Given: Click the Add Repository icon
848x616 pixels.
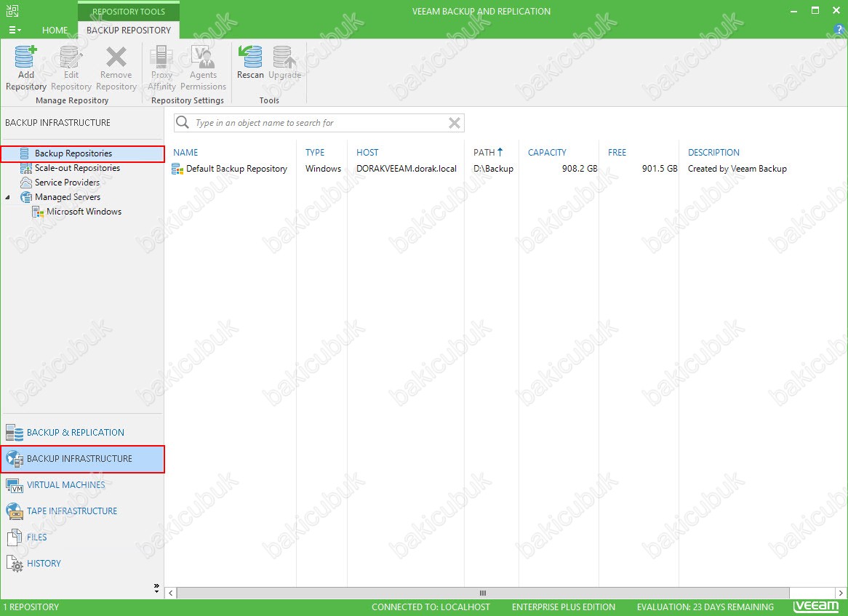Looking at the screenshot, I should click(x=25, y=57).
